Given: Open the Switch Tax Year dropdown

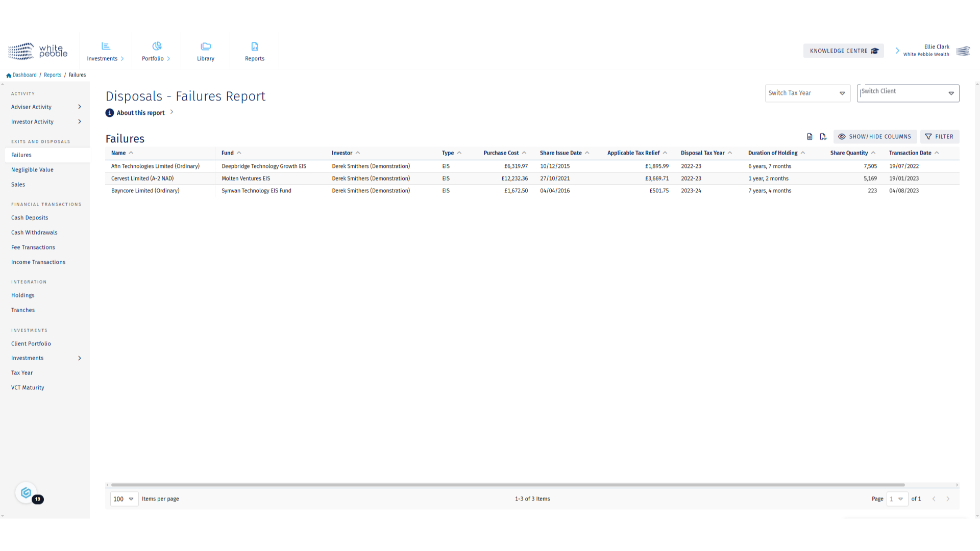Looking at the screenshot, I should click(x=807, y=93).
